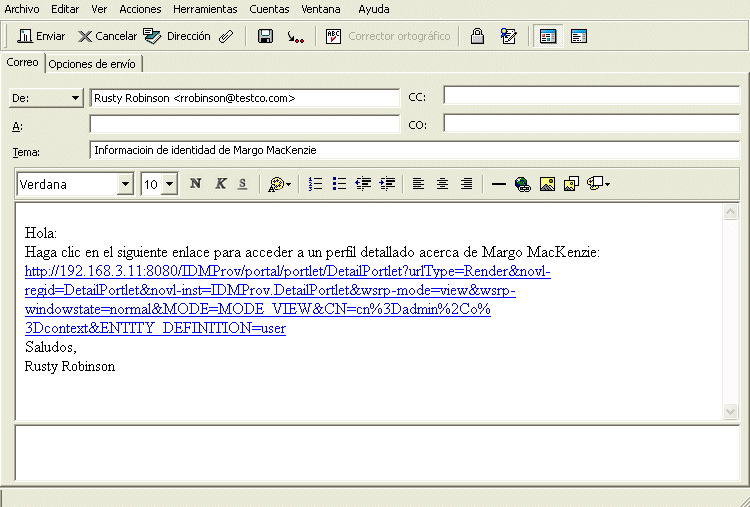
Task: Open the Archivo menu
Action: tap(22, 9)
